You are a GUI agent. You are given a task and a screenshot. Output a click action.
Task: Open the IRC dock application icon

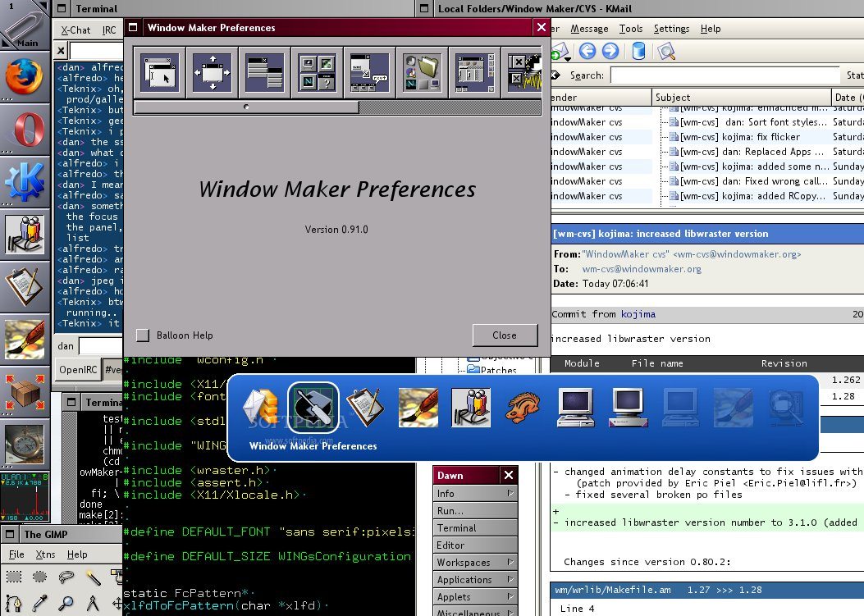tap(25, 235)
